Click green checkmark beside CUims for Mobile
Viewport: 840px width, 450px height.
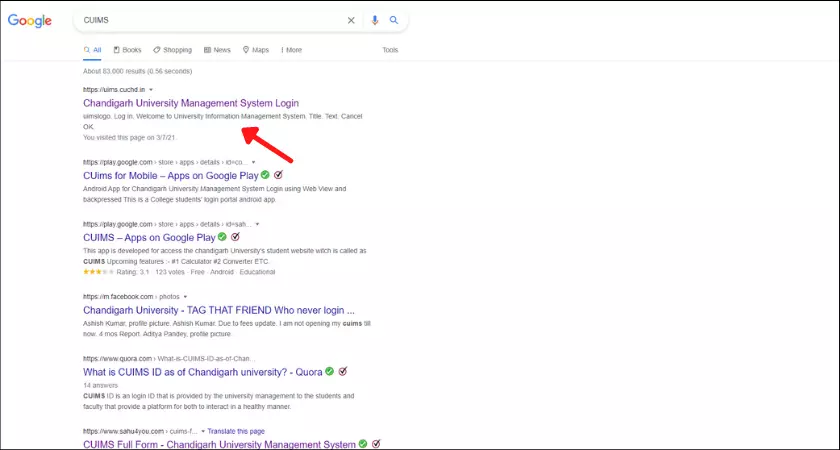265,175
